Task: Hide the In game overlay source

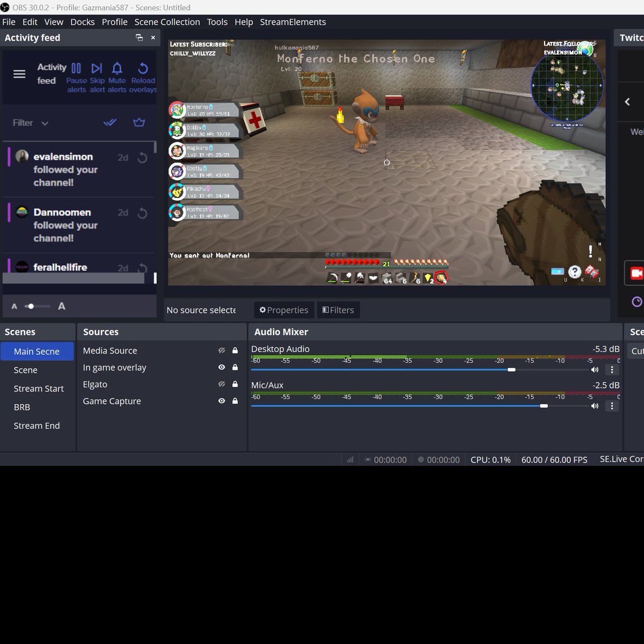Action: [x=222, y=368]
